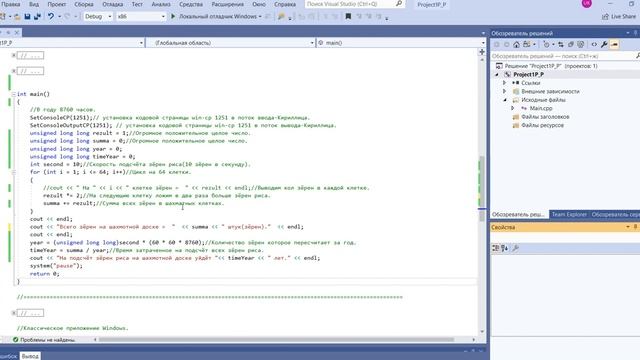The height and width of the screenshot is (360, 640).
Task: Open the Справка menu
Action: coord(285,4)
